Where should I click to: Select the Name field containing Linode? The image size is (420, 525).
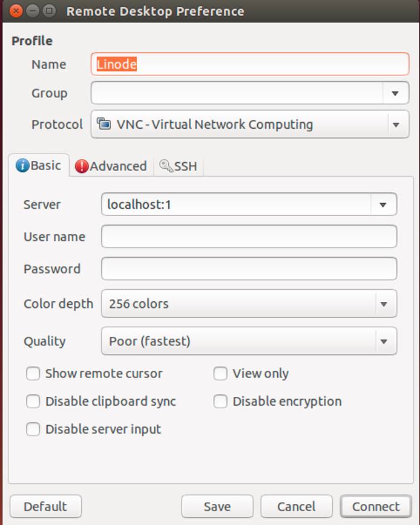248,64
